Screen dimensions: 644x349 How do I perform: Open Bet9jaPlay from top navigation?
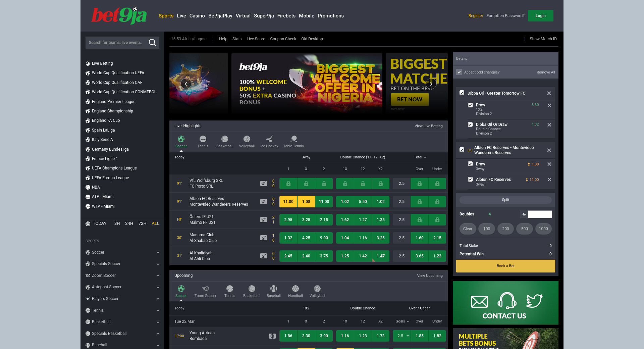(220, 16)
